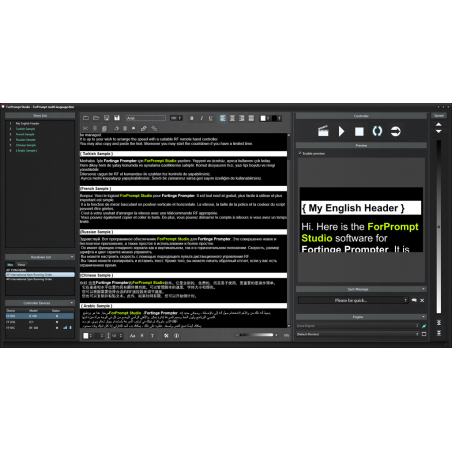
Task: Toggle the Enable preview checkbox
Action: point(300,153)
